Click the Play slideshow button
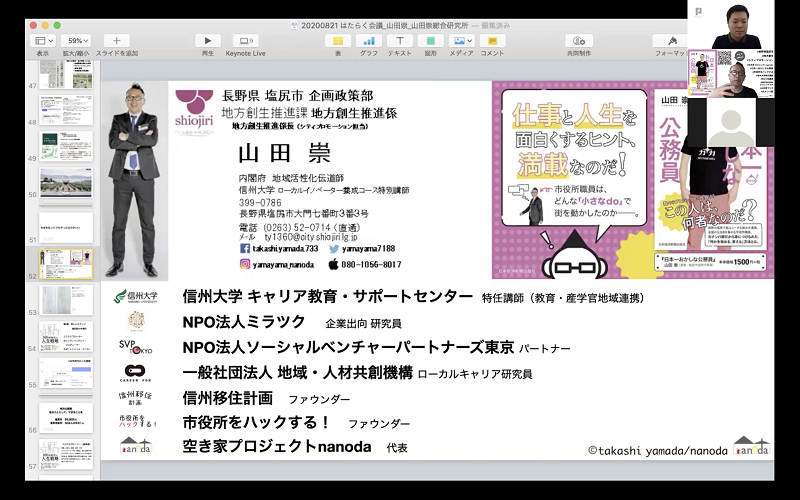This screenshot has width=800, height=500. [x=208, y=40]
